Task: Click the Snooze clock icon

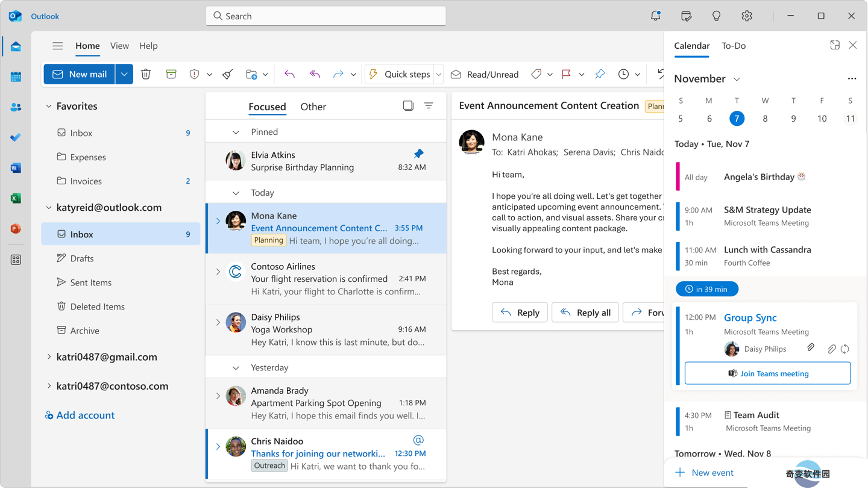Action: [x=623, y=74]
